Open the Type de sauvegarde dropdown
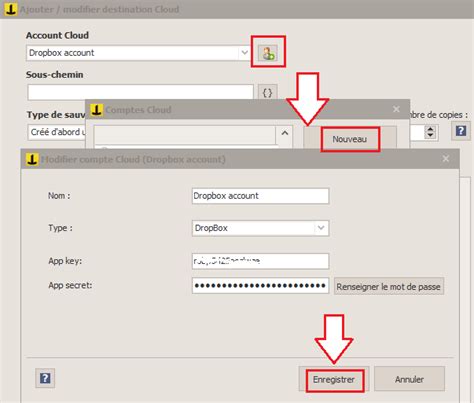The width and height of the screenshot is (474, 403). [x=56, y=132]
